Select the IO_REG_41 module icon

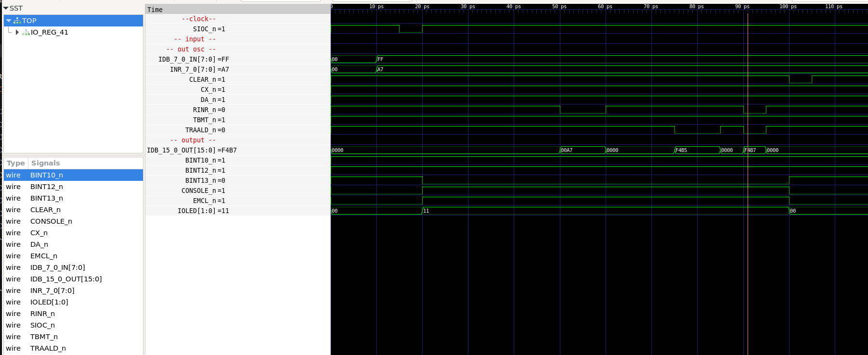tap(26, 32)
